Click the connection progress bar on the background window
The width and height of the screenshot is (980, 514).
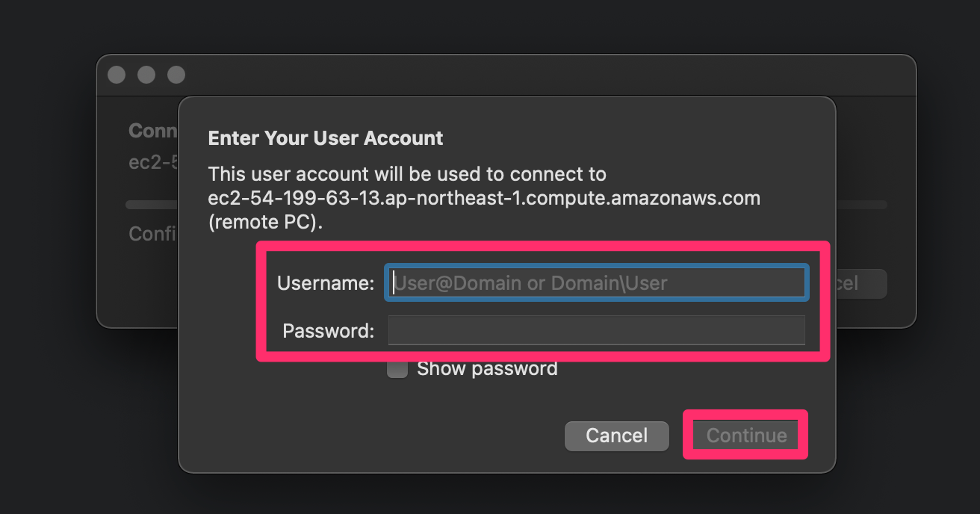pos(149,203)
